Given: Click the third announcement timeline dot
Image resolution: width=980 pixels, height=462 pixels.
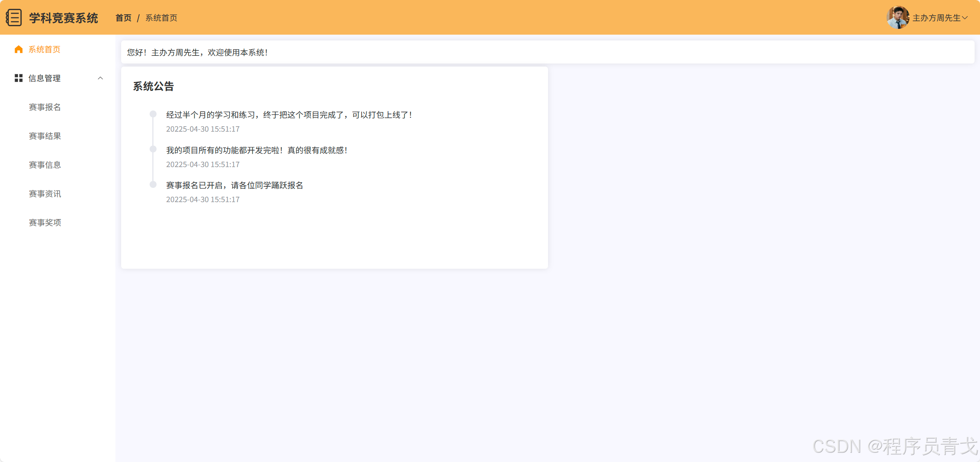Looking at the screenshot, I should pyautogui.click(x=153, y=184).
